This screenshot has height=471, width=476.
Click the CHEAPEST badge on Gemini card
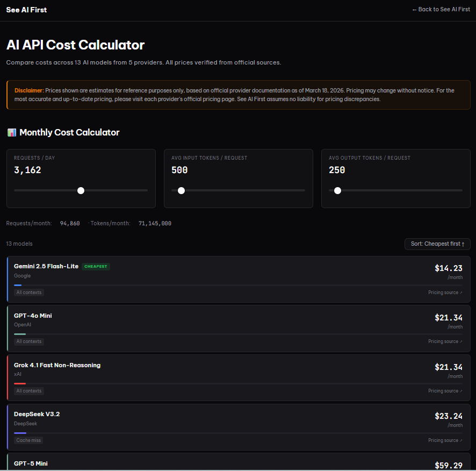coord(96,267)
